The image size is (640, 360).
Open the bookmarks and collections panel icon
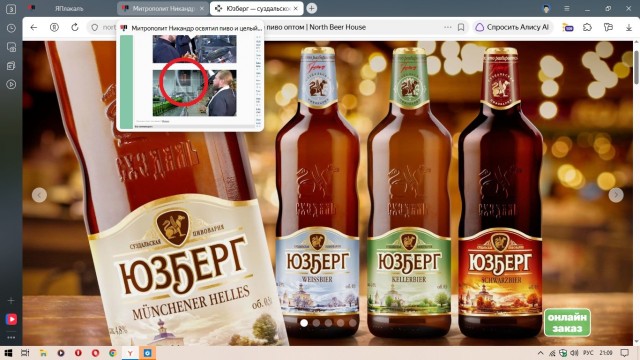(608, 27)
